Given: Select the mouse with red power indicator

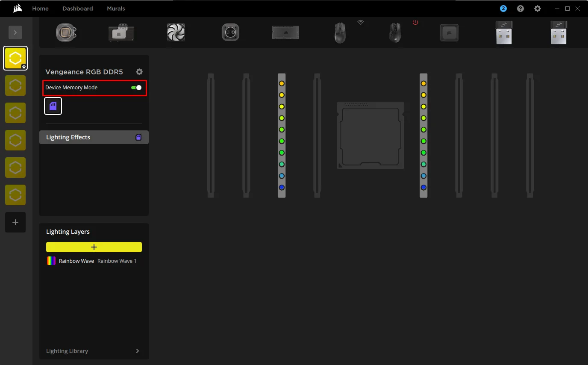Looking at the screenshot, I should [x=395, y=33].
